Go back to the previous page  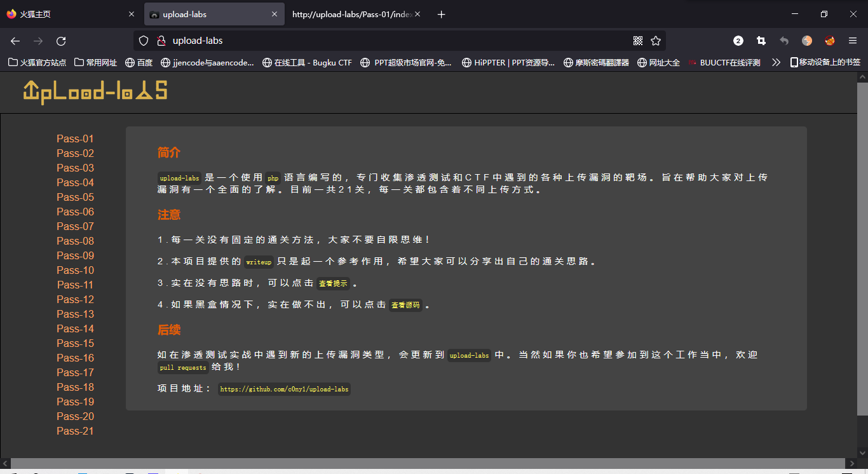point(15,41)
